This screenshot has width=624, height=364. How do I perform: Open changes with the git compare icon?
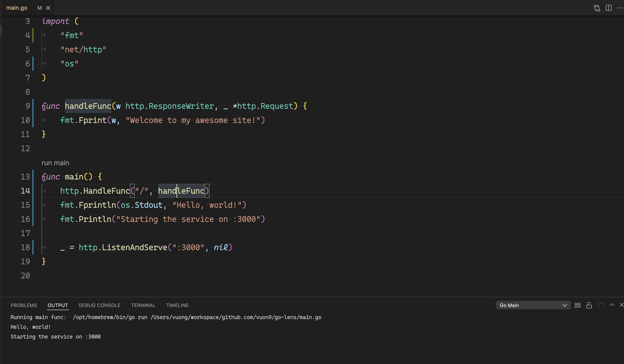point(597,8)
